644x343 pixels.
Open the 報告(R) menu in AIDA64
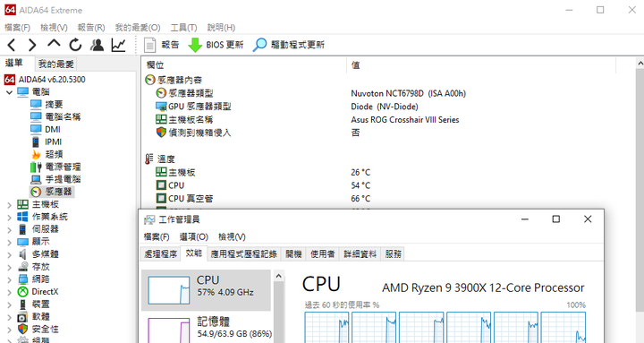point(91,28)
